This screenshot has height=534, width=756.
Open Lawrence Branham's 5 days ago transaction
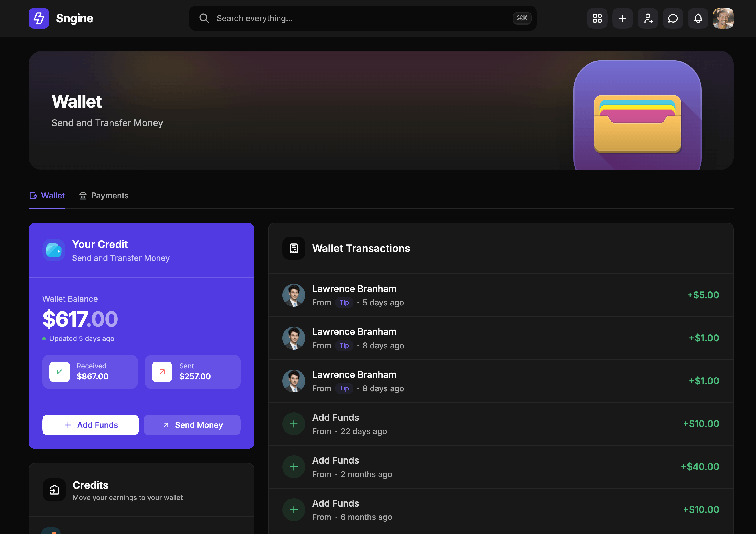coord(501,295)
